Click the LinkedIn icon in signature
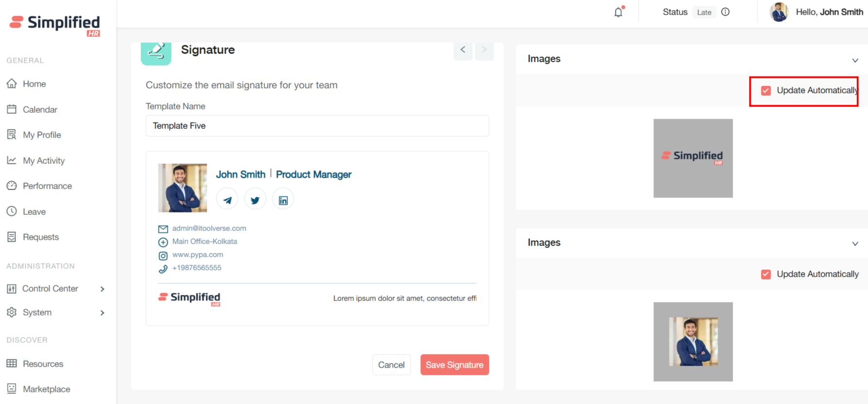 coord(283,200)
